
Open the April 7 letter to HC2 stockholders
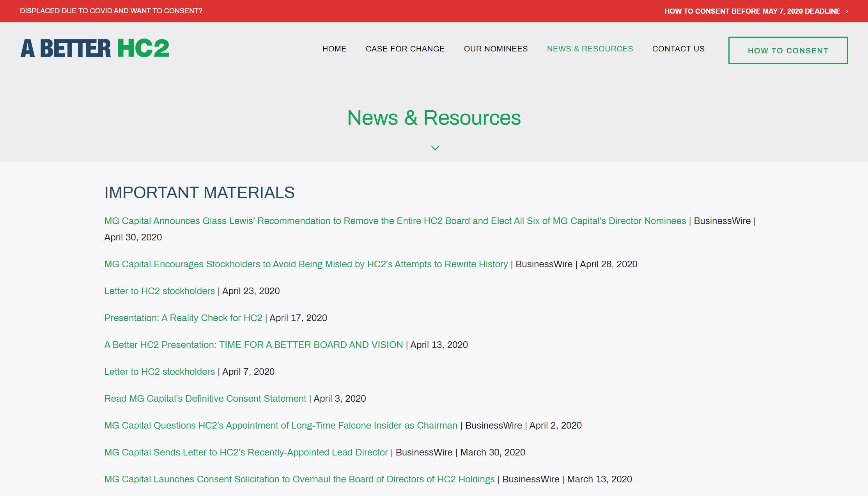pos(159,372)
